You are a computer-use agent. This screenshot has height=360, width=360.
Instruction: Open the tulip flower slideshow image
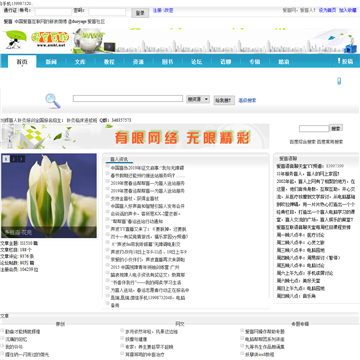[49, 196]
